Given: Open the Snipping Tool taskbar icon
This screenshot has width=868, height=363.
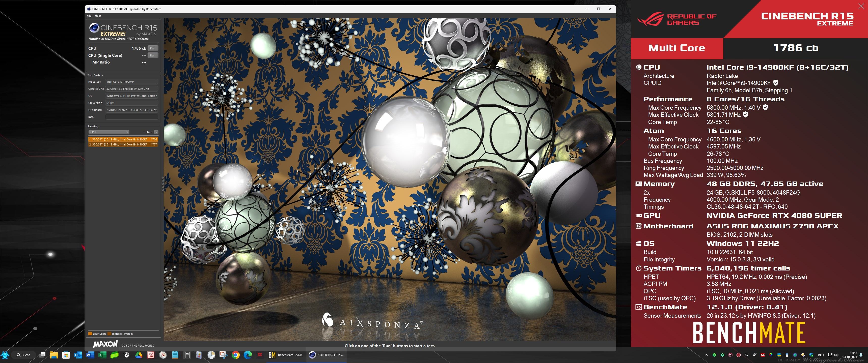Looking at the screenshot, I should 223,355.
